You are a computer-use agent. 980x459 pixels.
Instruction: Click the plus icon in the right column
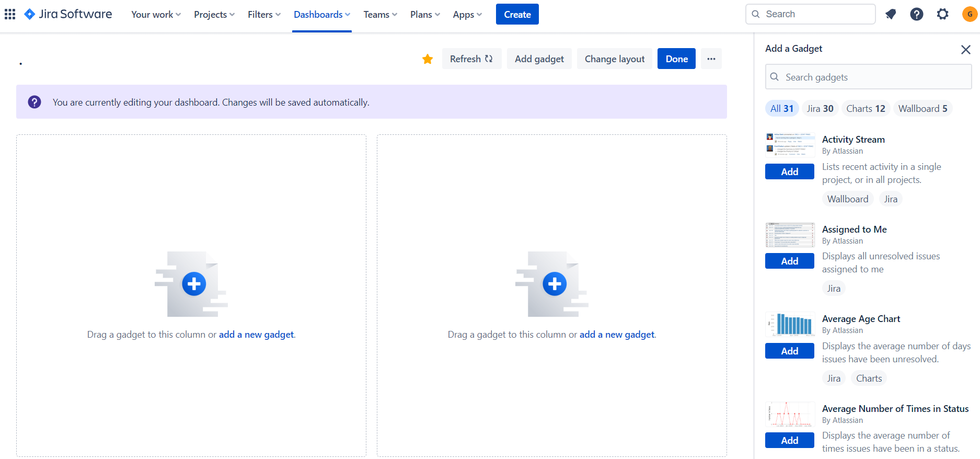(555, 284)
